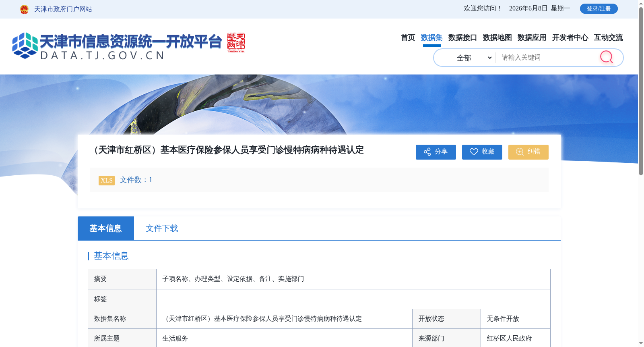Click the 分享 share button
Screen dimensions: 644x347
436,152
